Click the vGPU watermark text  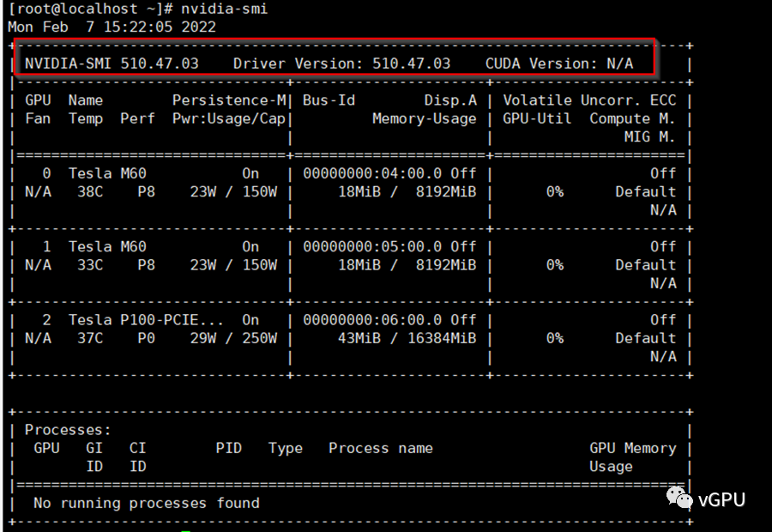(x=721, y=499)
